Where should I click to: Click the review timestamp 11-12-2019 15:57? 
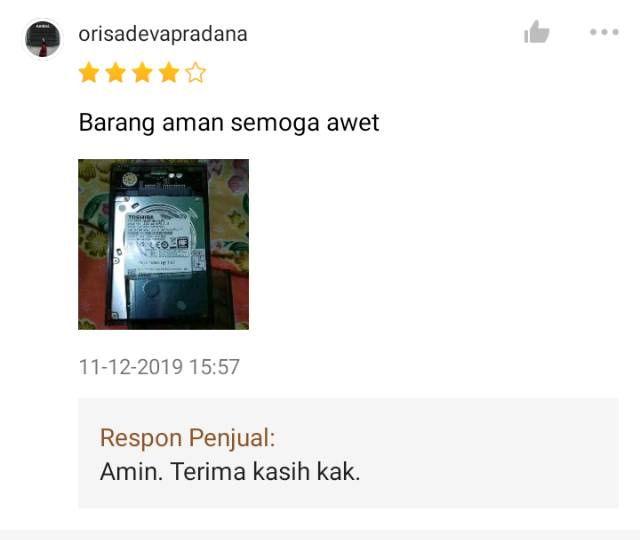coord(159,367)
